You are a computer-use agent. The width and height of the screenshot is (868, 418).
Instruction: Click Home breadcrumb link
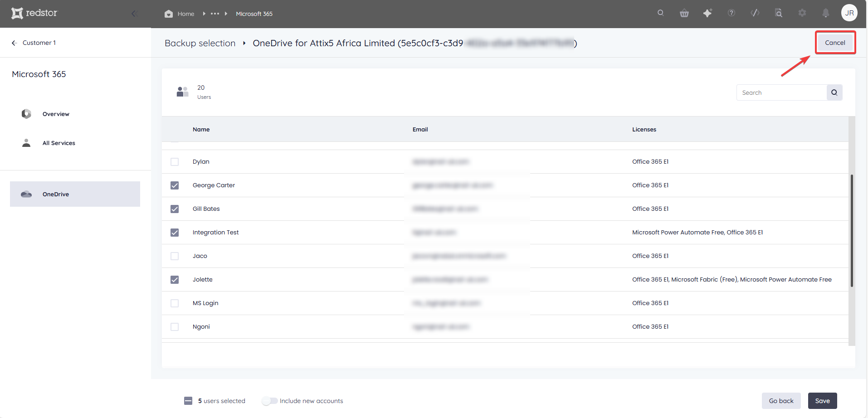pyautogui.click(x=186, y=14)
